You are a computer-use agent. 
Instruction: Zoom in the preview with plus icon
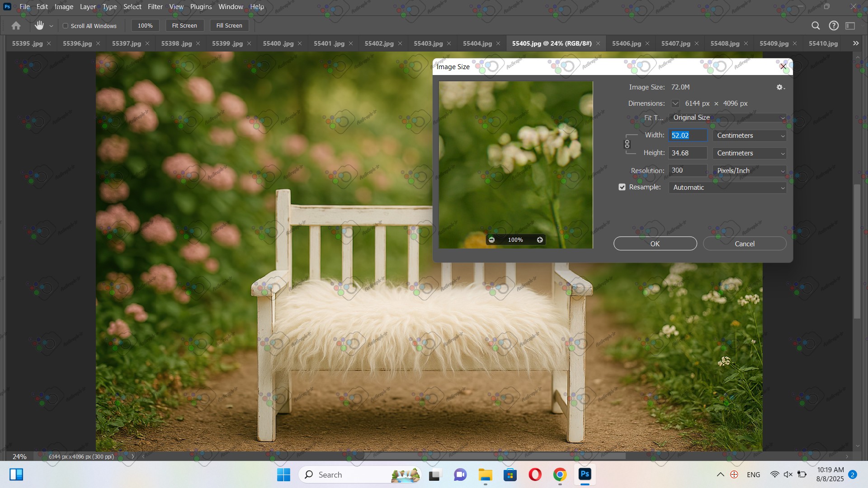click(x=540, y=240)
